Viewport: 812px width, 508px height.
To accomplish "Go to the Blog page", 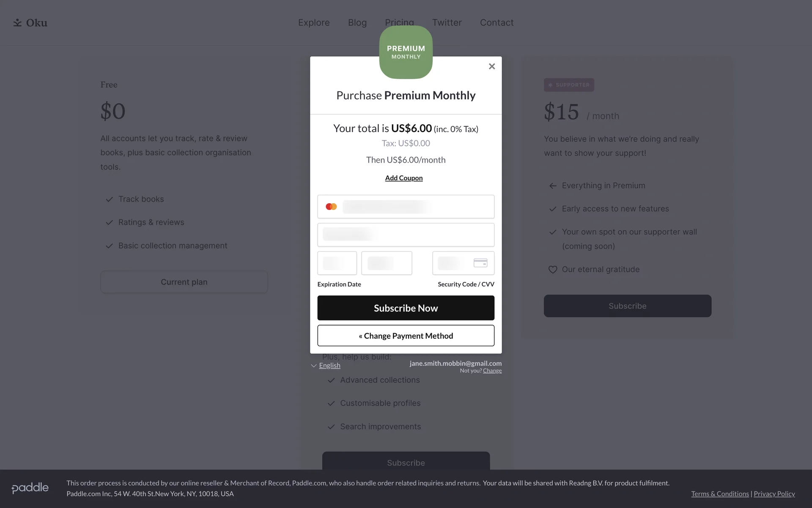I will pos(357,23).
